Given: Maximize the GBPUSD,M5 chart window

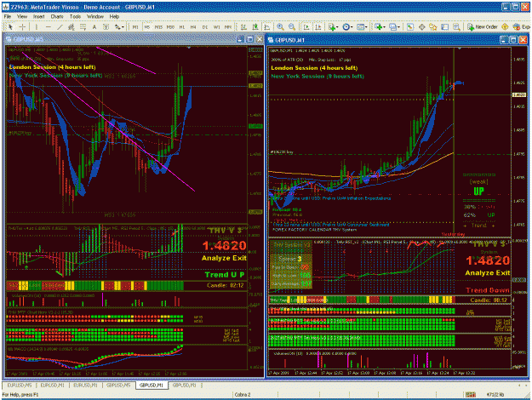Looking at the screenshot, I should tap(249, 39).
